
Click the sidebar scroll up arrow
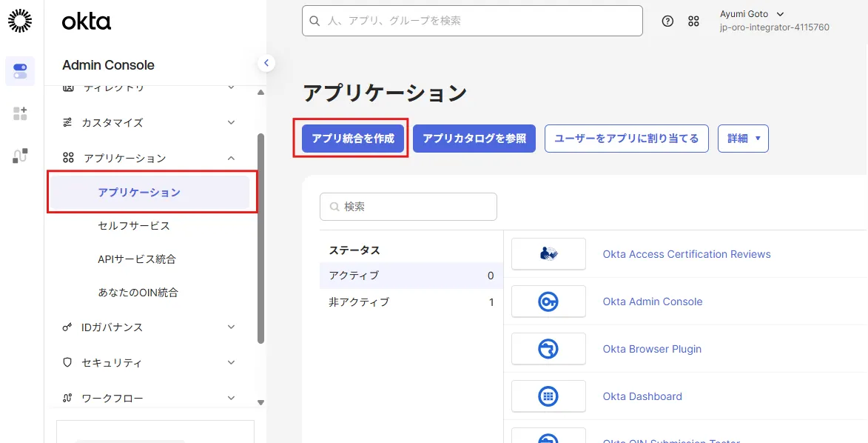point(261,92)
